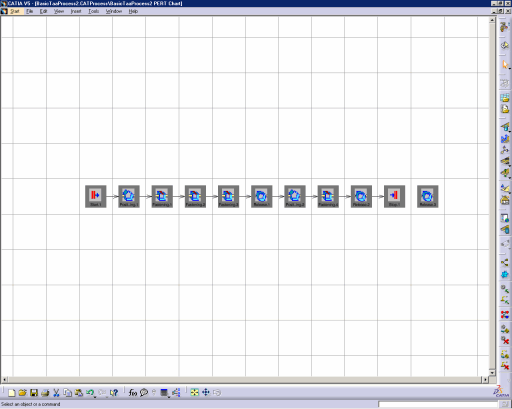Select the Release.1 activity node

click(262, 196)
